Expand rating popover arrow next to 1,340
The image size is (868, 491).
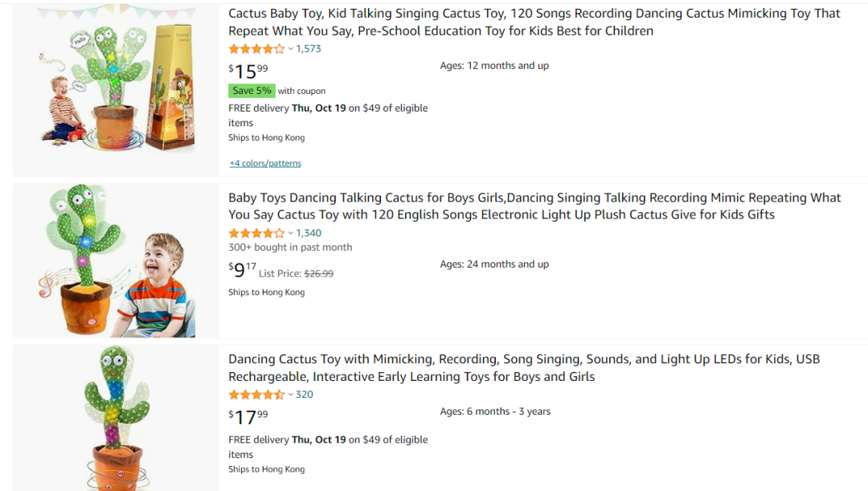[x=291, y=234]
